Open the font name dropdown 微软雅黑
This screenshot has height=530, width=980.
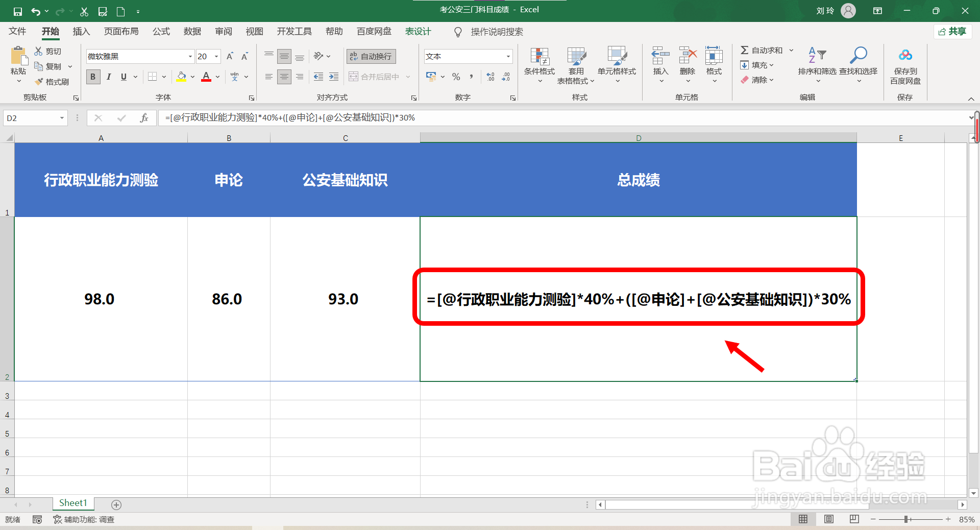pyautogui.click(x=190, y=56)
